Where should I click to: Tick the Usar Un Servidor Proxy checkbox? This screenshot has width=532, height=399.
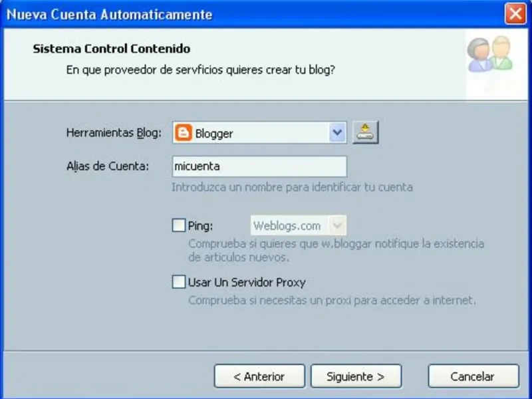pos(178,281)
